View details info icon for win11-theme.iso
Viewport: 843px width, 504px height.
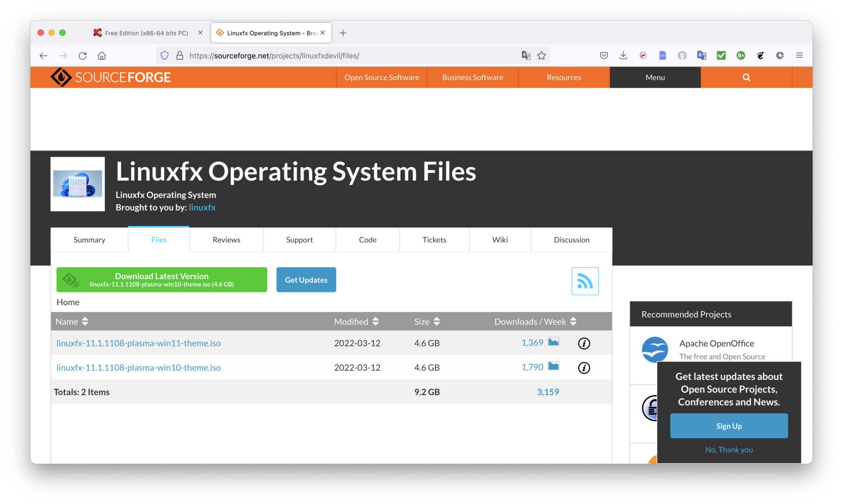(x=584, y=343)
